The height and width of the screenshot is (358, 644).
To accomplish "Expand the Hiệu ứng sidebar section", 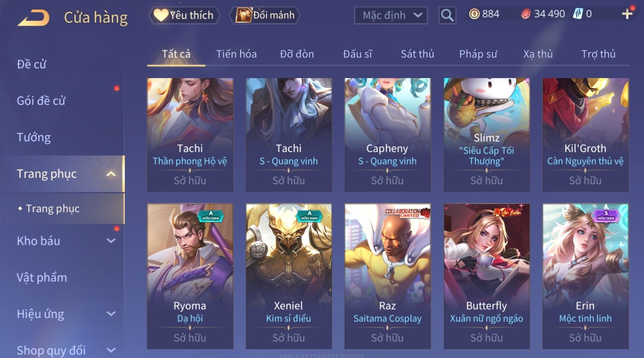I will click(111, 314).
